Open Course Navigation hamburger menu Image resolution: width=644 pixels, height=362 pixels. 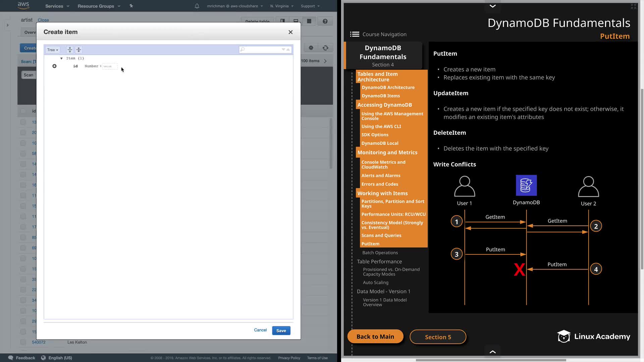pos(355,34)
